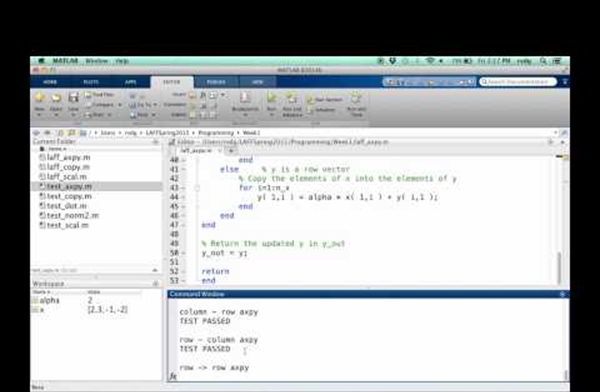Open the Notification Center icon

click(x=557, y=61)
